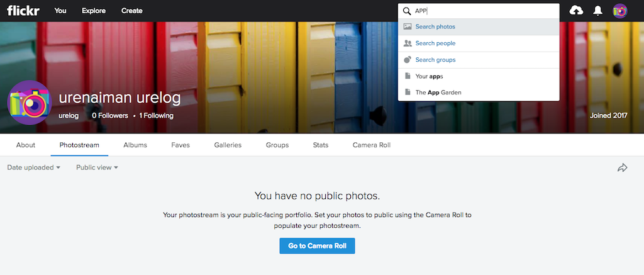Screen dimensions: 644x275
Task: Open the notifications bell
Action: [x=597, y=11]
